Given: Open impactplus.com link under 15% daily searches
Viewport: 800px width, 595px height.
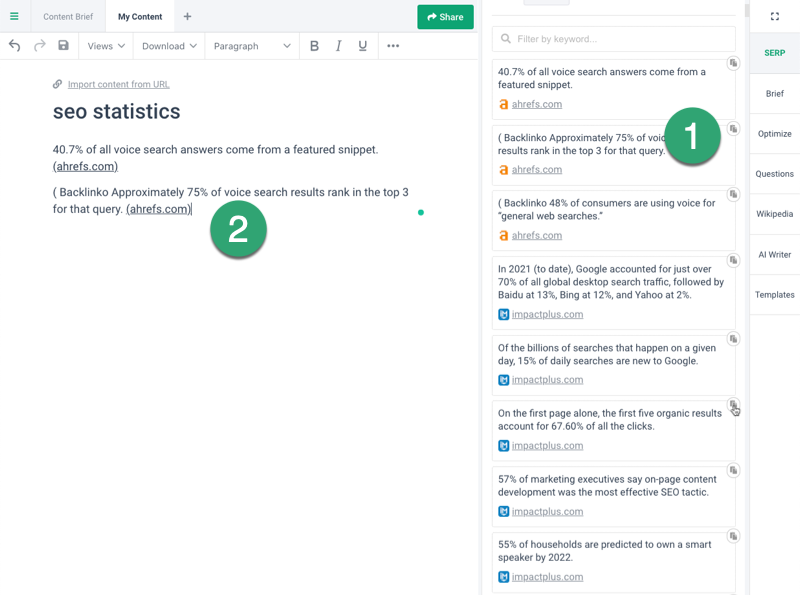Looking at the screenshot, I should click(547, 380).
